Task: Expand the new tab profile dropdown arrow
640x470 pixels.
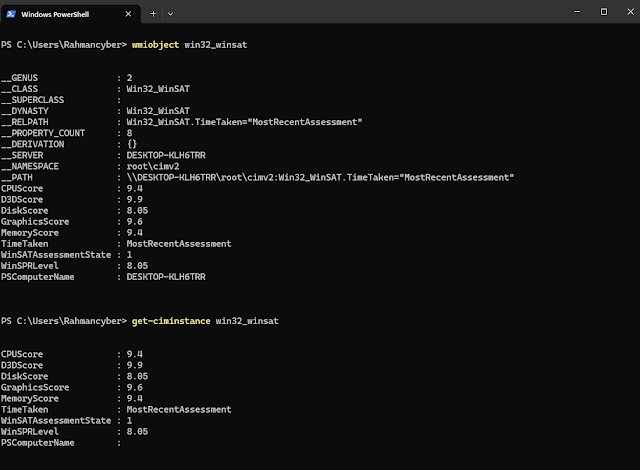Action: pos(170,14)
